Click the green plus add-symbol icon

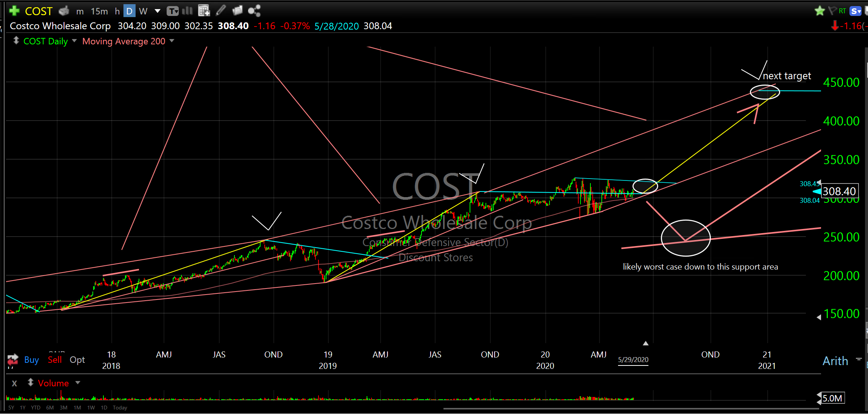pos(14,11)
